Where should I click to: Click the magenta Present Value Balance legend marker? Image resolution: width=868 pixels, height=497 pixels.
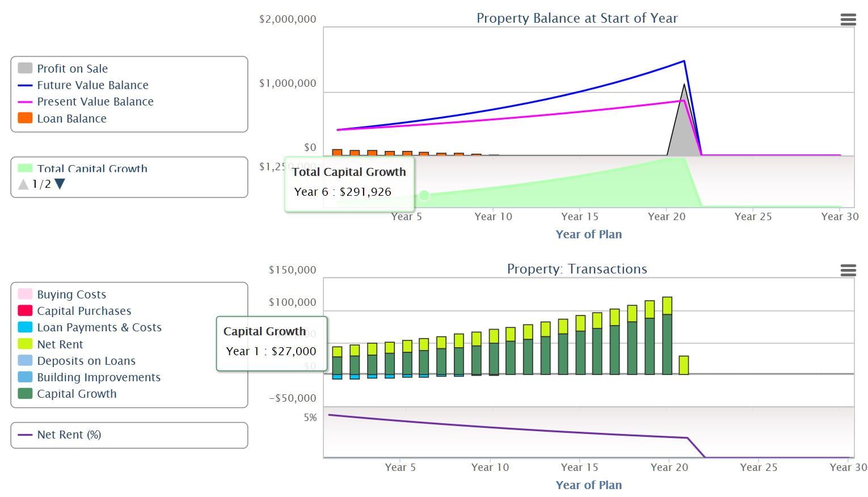click(25, 101)
